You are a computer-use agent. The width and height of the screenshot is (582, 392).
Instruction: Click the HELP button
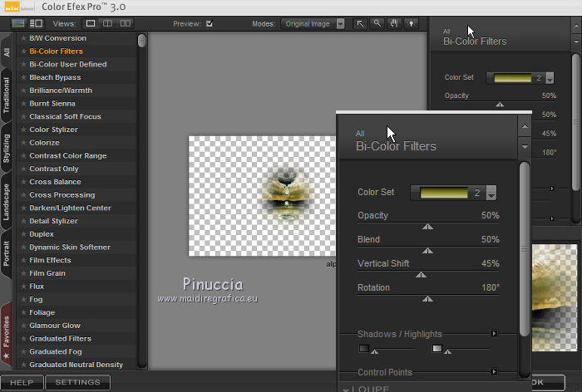(x=22, y=383)
